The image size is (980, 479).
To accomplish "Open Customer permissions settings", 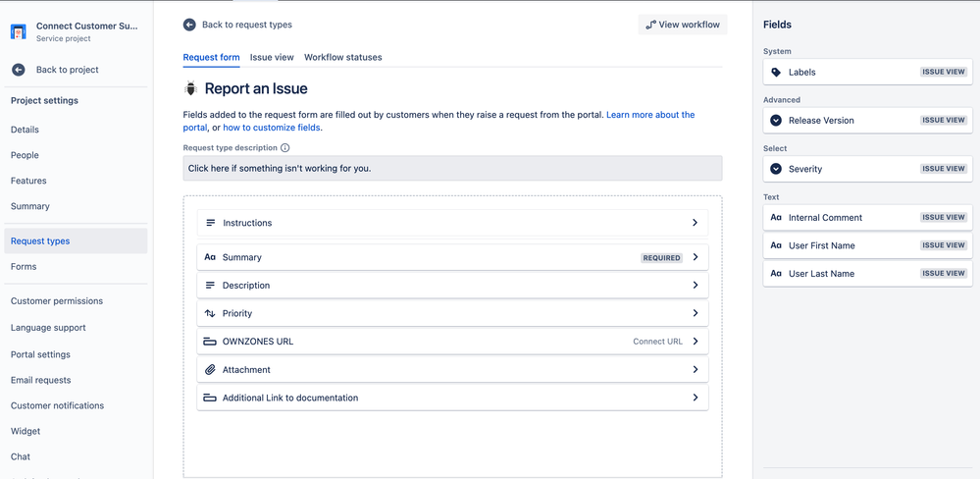I will coord(57,300).
